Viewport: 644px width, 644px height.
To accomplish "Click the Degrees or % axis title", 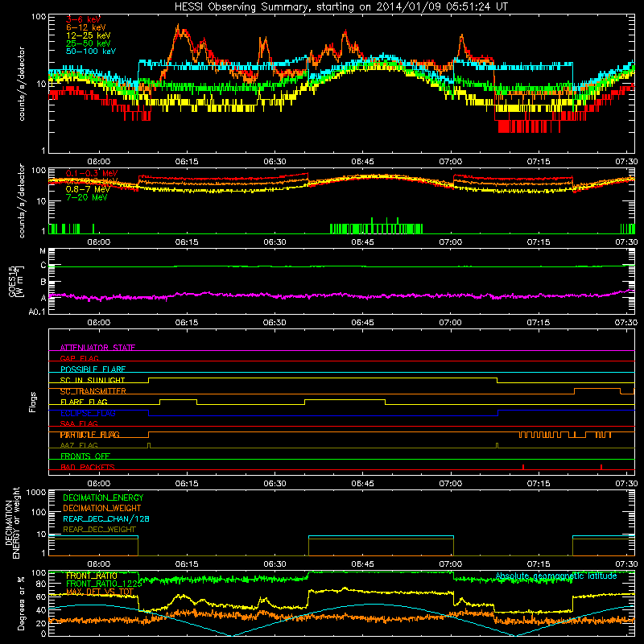I will (x=21, y=603).
